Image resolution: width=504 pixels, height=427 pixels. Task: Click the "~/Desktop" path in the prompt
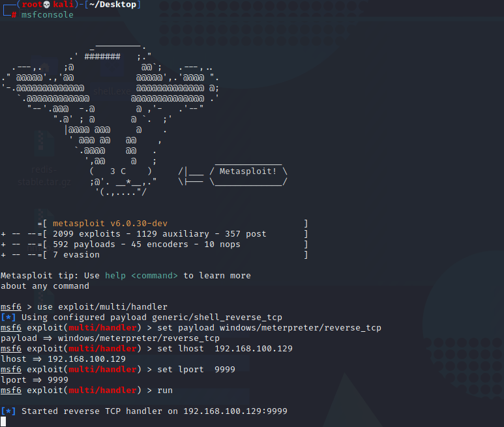coord(113,5)
